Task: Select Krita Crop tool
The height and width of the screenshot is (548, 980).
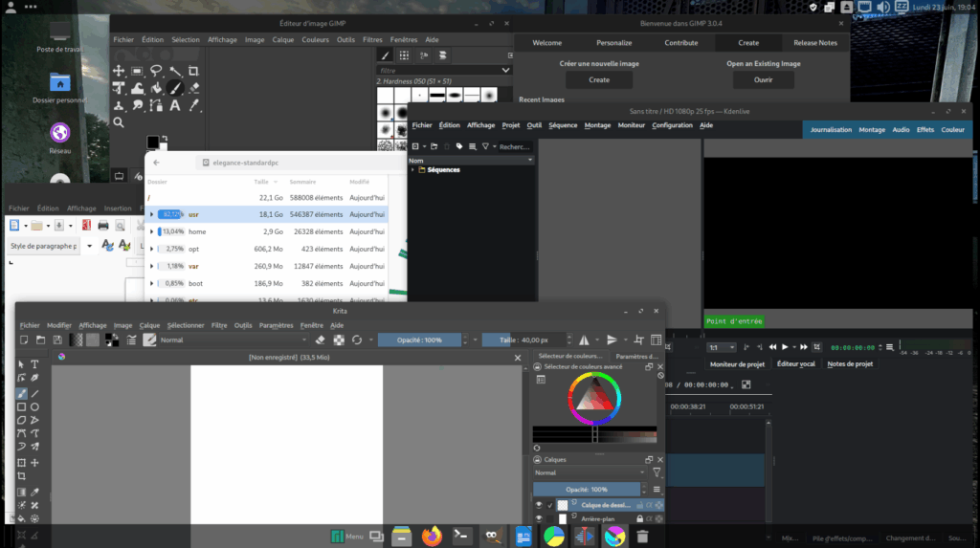Action: click(21, 476)
